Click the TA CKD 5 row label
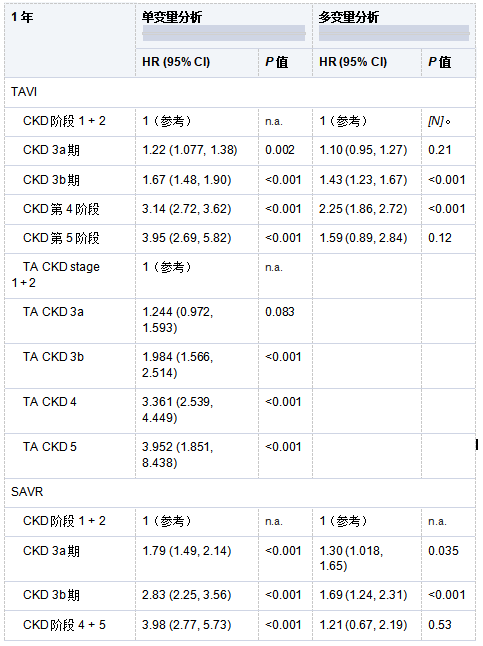The height and width of the screenshot is (646, 483). 49,447
